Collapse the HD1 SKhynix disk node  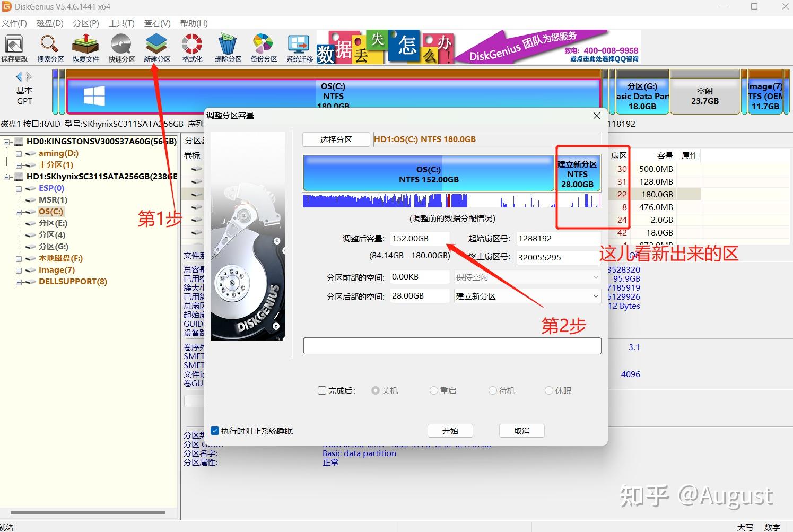pos(7,177)
